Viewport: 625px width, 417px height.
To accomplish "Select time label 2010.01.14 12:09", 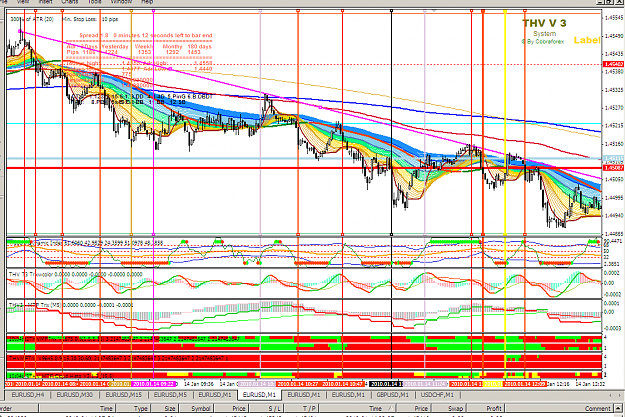I will pos(524,384).
